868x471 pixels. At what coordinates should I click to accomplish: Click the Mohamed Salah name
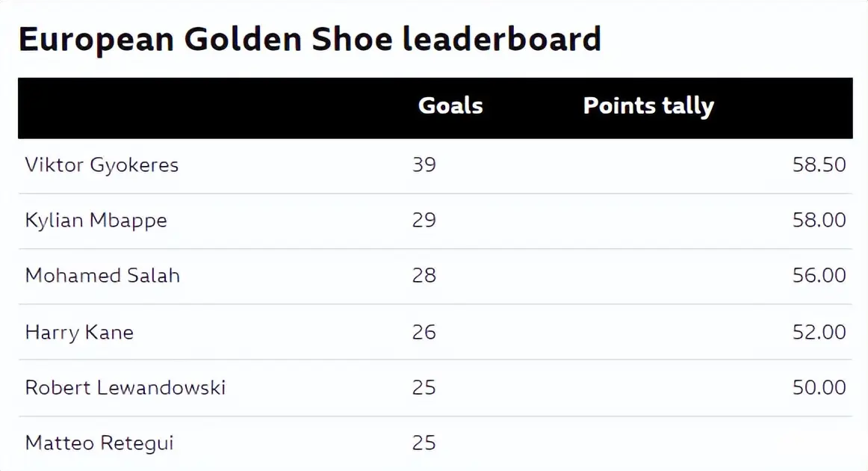102,275
